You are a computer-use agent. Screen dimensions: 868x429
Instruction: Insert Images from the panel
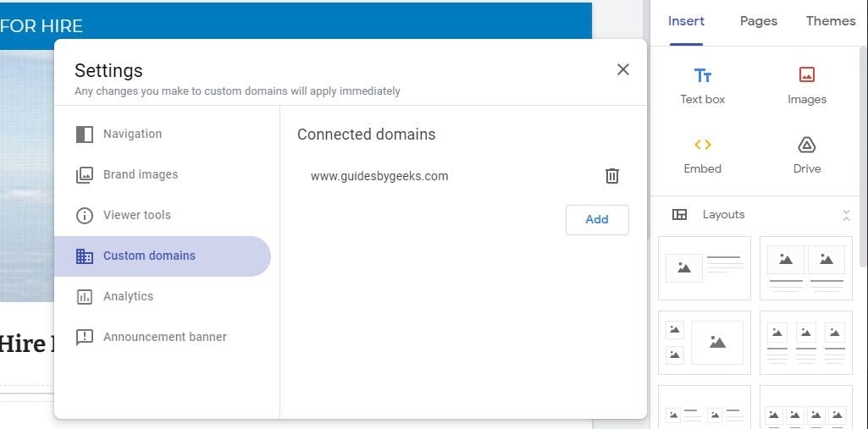[x=807, y=85]
